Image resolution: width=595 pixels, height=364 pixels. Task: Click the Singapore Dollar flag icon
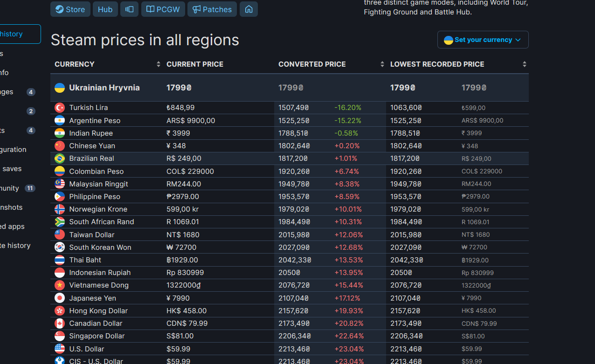pyautogui.click(x=60, y=336)
